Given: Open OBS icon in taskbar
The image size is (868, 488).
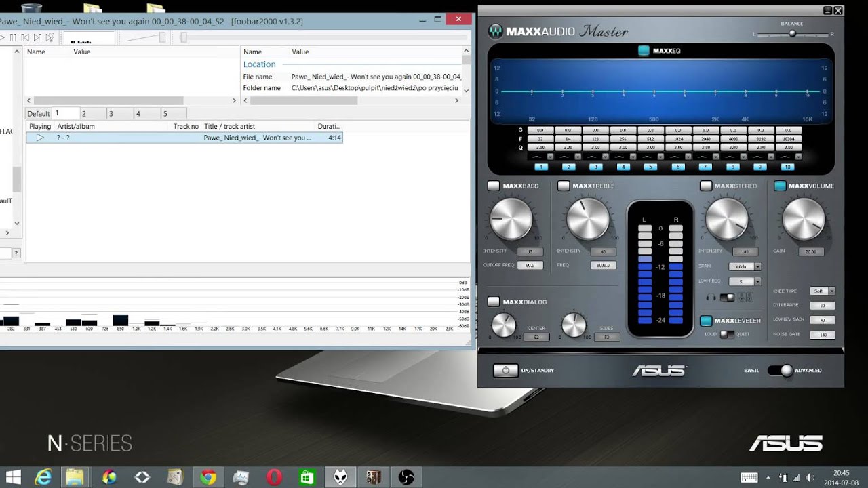Looking at the screenshot, I should click(x=406, y=477).
